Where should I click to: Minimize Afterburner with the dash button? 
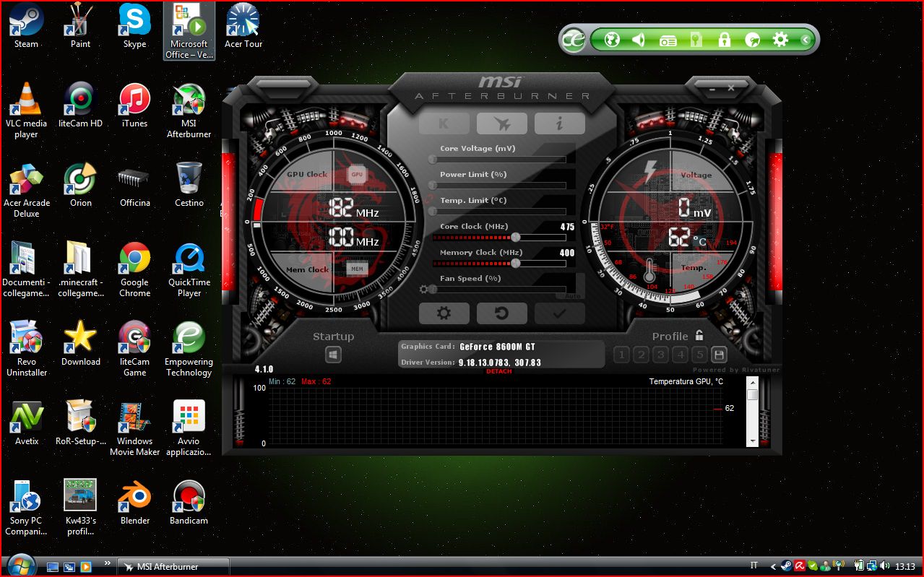point(712,88)
